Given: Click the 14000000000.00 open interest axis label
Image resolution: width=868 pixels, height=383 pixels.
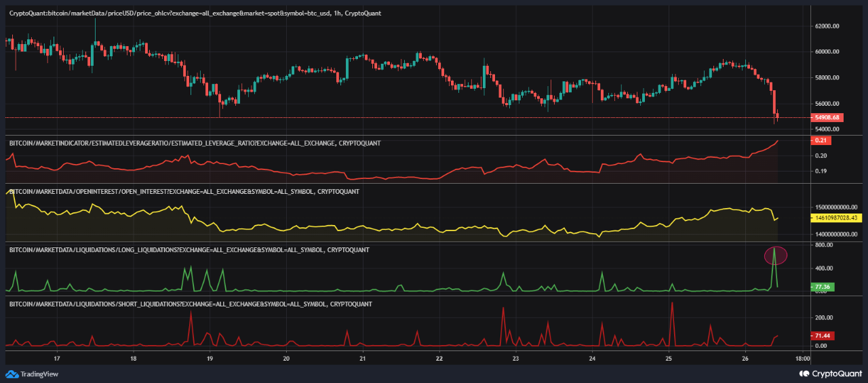Looking at the screenshot, I should tap(835, 234).
